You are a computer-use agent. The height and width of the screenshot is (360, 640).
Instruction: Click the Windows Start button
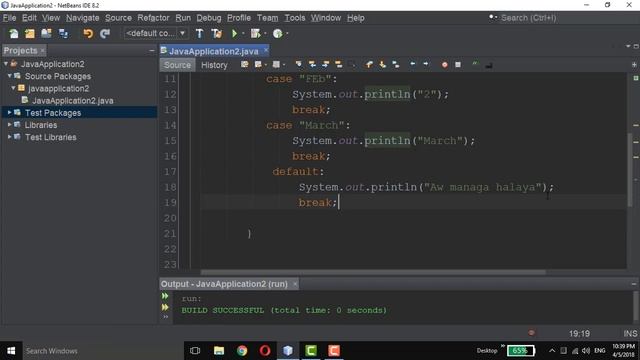pyautogui.click(x=11, y=351)
